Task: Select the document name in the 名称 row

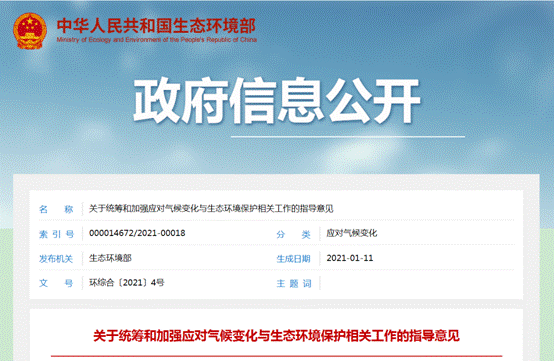Action: 211,209
